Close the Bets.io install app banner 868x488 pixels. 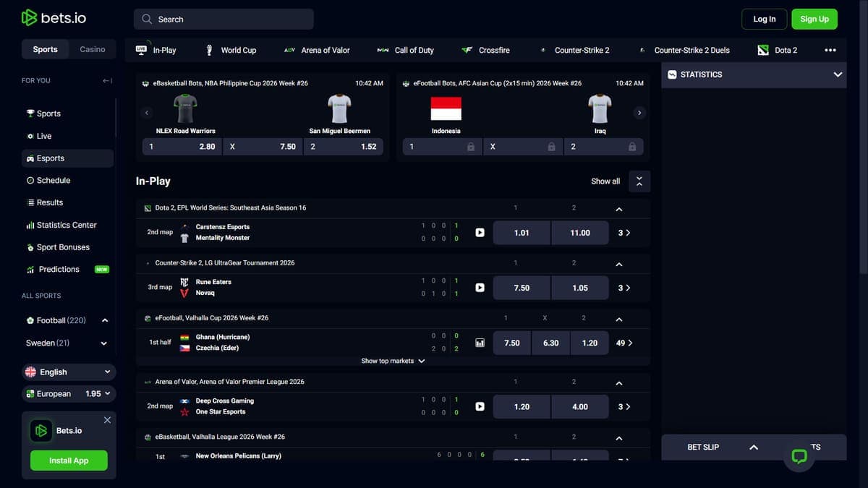(x=107, y=420)
